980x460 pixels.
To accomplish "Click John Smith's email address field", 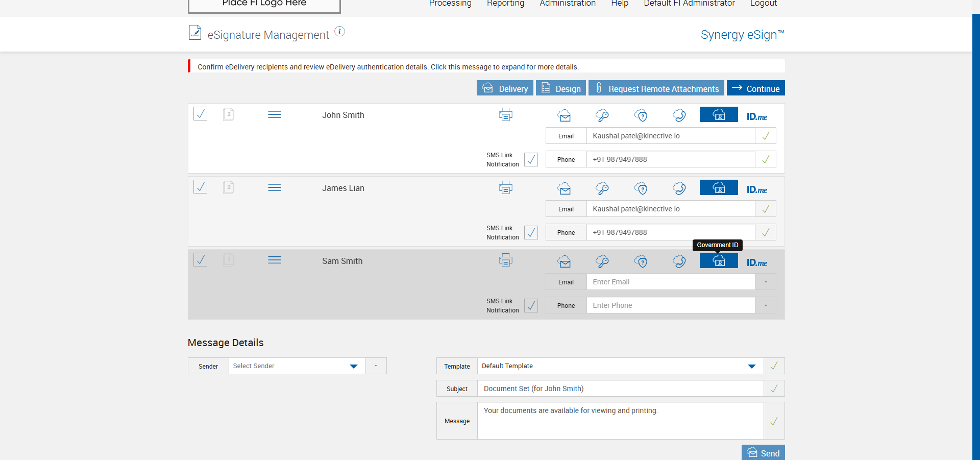I will pyautogui.click(x=671, y=136).
